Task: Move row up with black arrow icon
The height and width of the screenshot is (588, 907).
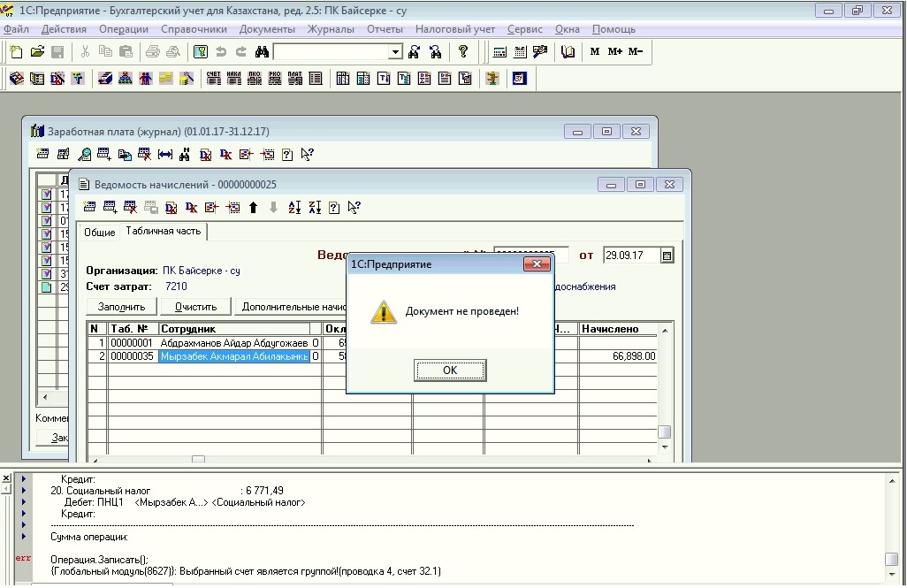Action: [x=254, y=208]
